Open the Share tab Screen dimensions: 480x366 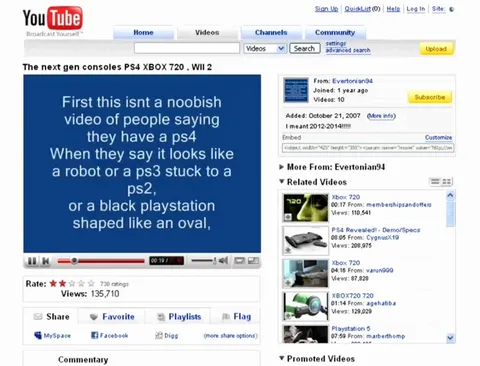(51, 316)
